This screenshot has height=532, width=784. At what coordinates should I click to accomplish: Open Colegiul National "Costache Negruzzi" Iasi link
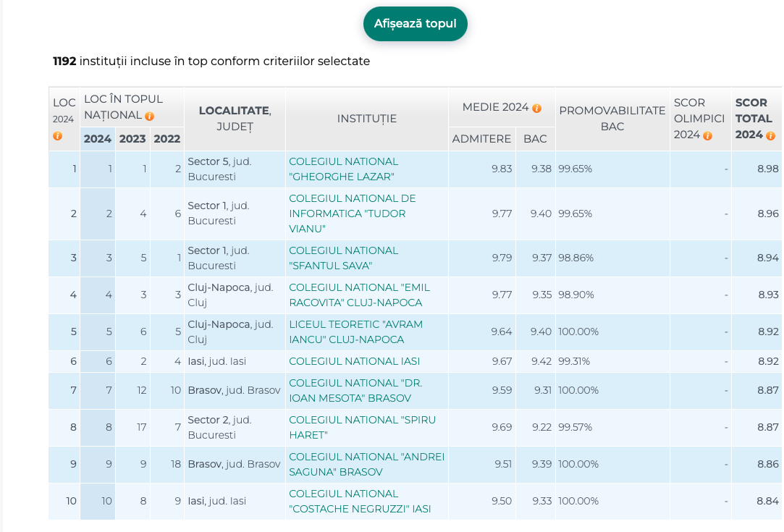360,502
